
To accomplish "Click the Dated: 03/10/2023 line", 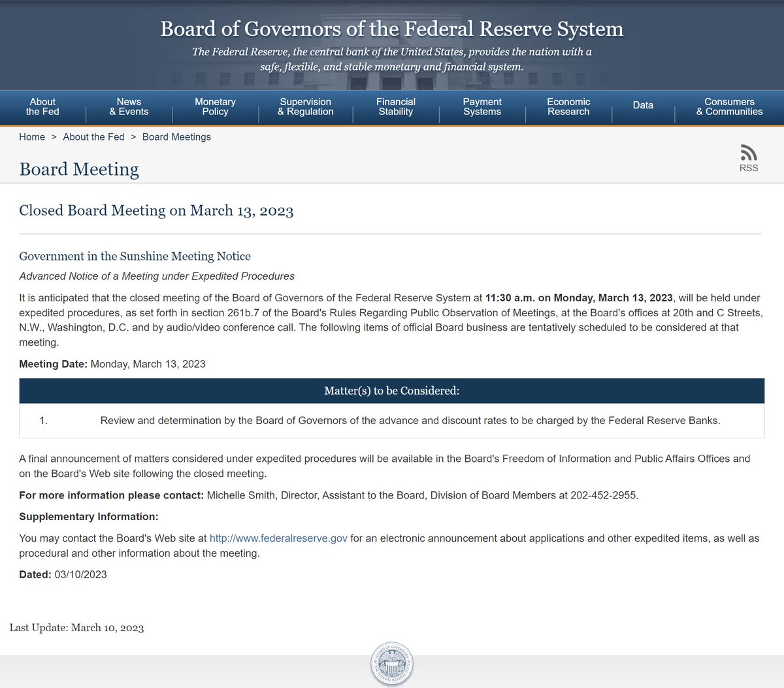I will 63,575.
